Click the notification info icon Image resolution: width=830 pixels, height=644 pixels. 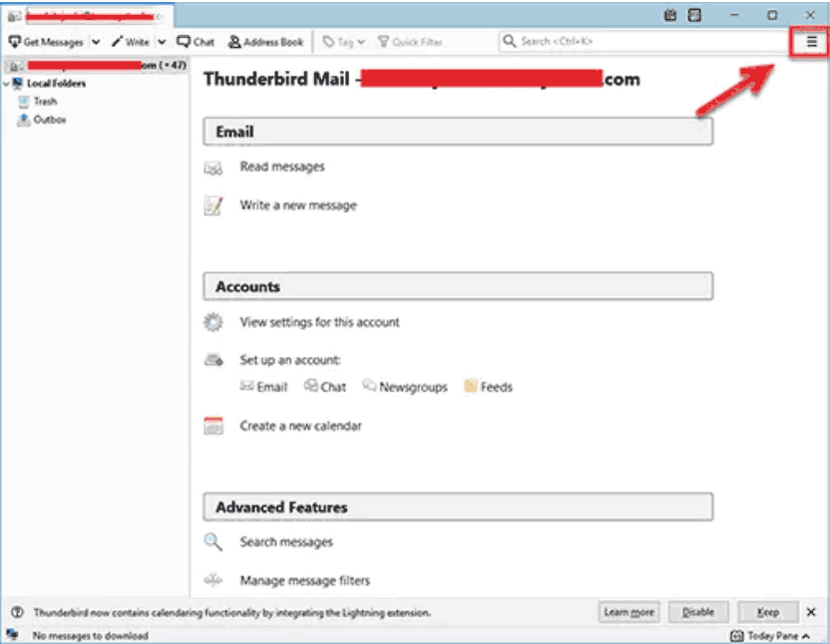click(x=17, y=612)
